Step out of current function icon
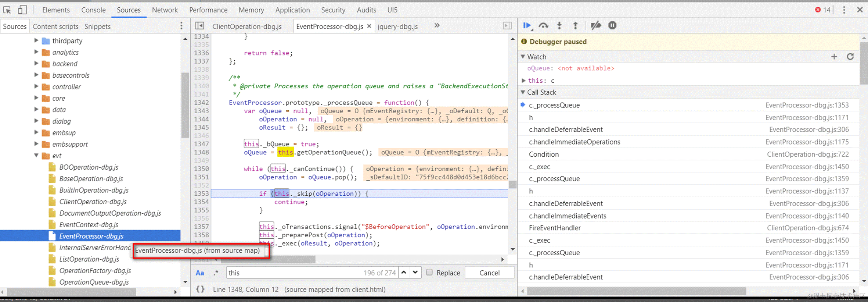The height and width of the screenshot is (302, 868). click(576, 26)
